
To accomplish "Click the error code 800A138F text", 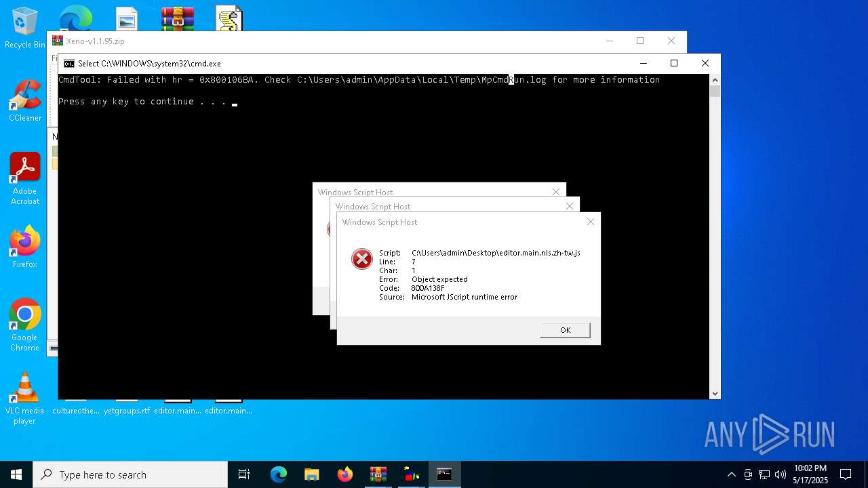I will pyautogui.click(x=428, y=288).
